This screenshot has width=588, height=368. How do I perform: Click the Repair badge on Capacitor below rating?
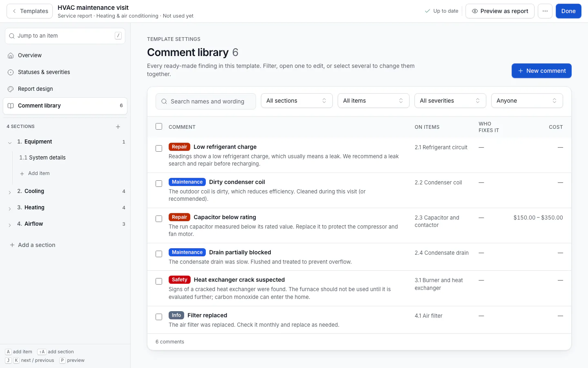(x=179, y=217)
